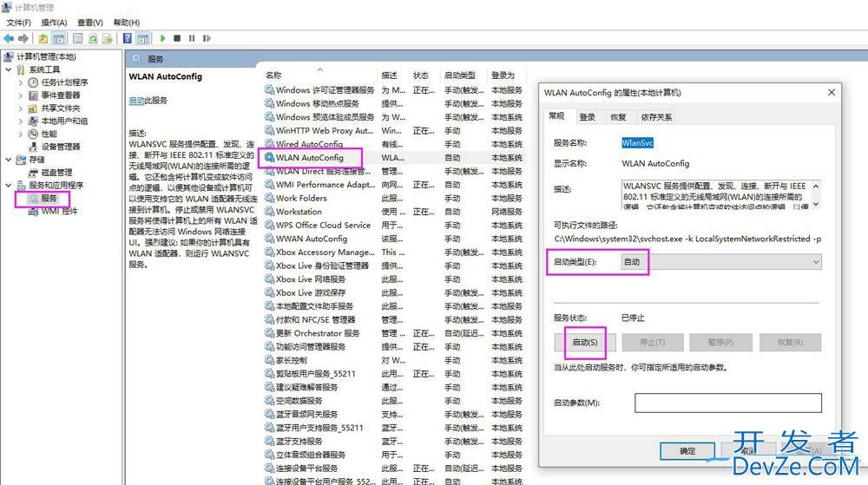The height and width of the screenshot is (485, 868).
Task: Toggle the show/hide console tree icon
Action: click(x=59, y=38)
